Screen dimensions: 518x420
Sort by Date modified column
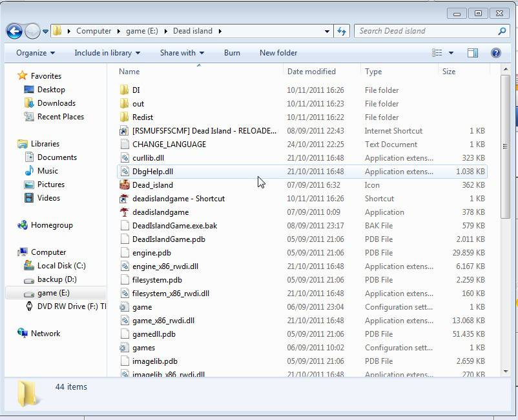pyautogui.click(x=311, y=72)
